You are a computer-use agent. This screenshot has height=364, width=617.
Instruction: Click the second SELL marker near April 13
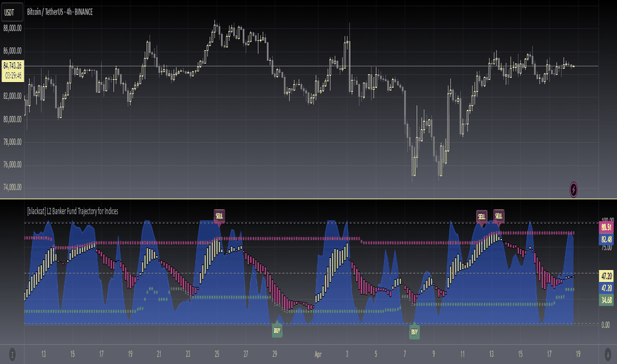point(498,216)
